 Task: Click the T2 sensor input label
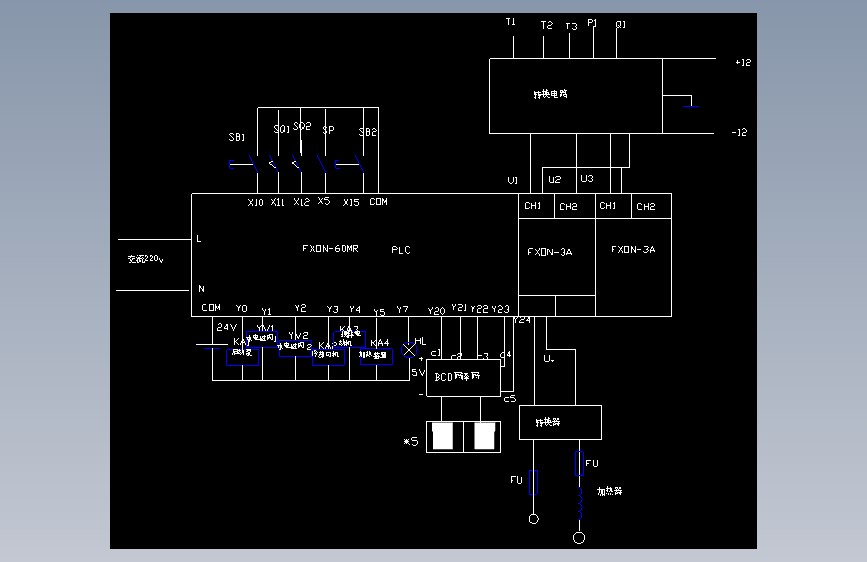click(x=546, y=25)
